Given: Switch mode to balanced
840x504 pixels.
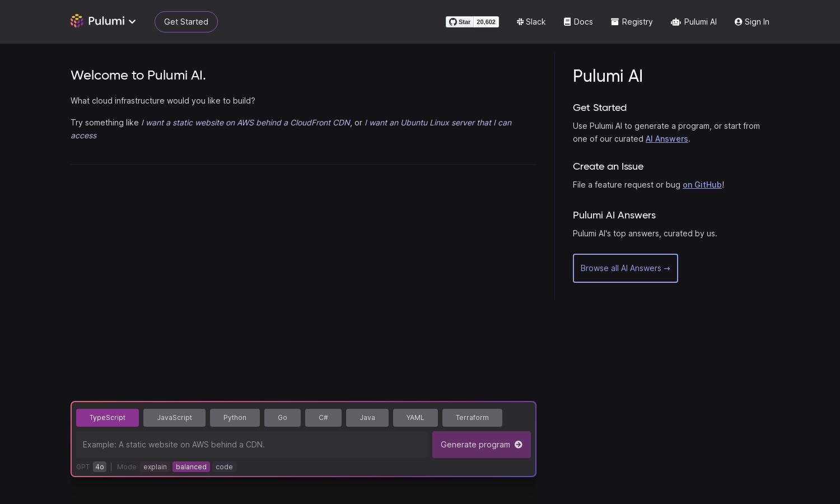Looking at the screenshot, I should [x=191, y=467].
